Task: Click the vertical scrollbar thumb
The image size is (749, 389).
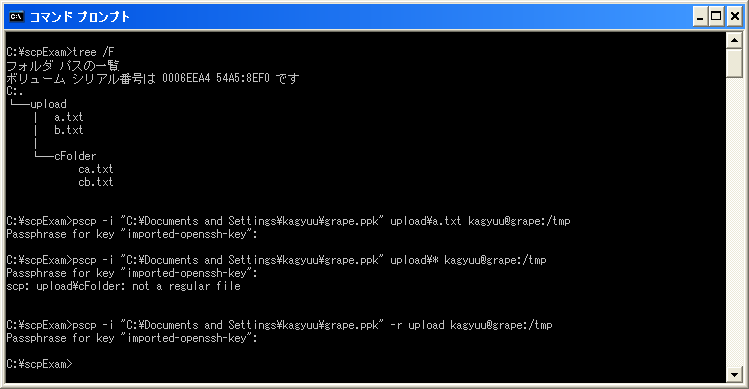Action: (734, 63)
